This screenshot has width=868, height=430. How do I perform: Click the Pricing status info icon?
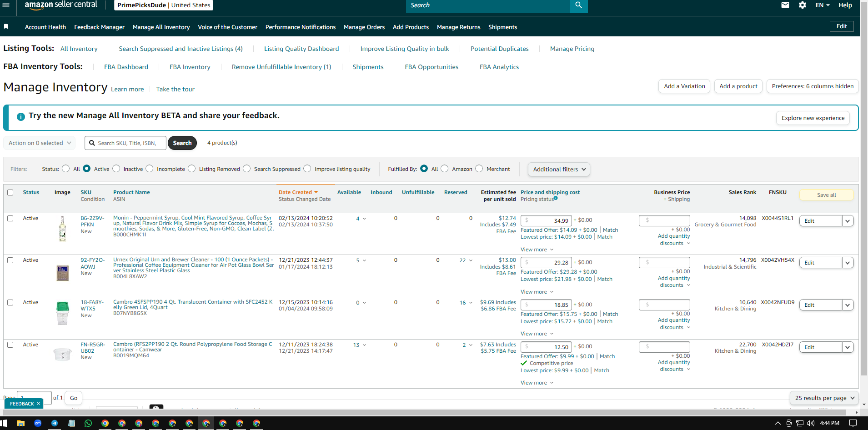[556, 198]
